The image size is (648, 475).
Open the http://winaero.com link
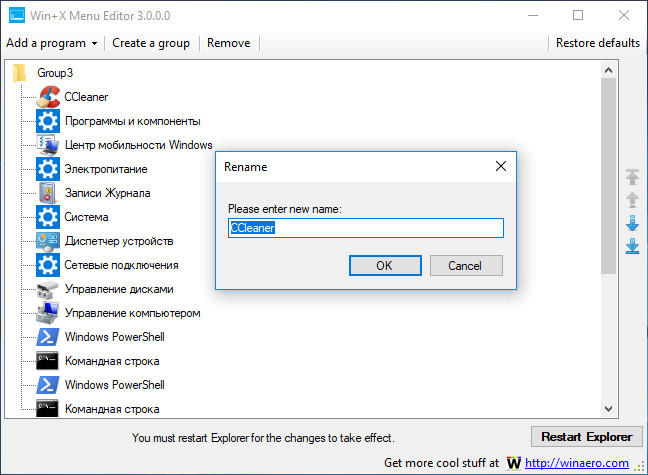[577, 463]
